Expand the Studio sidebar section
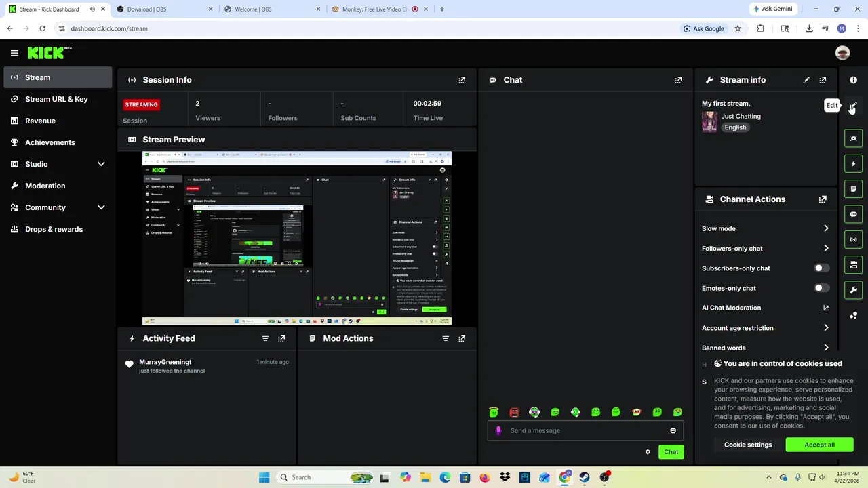The image size is (868, 488). [x=101, y=164]
